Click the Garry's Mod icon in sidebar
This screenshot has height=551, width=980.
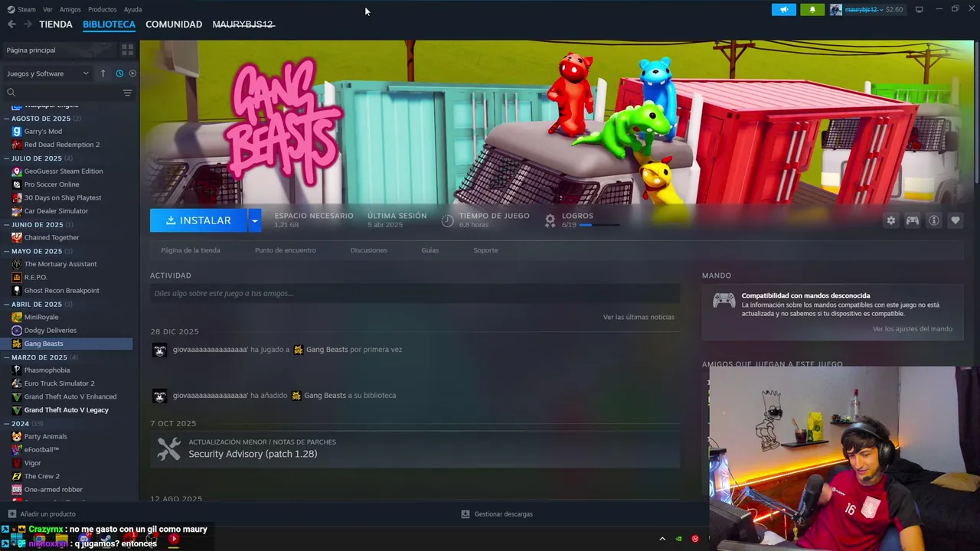point(17,131)
